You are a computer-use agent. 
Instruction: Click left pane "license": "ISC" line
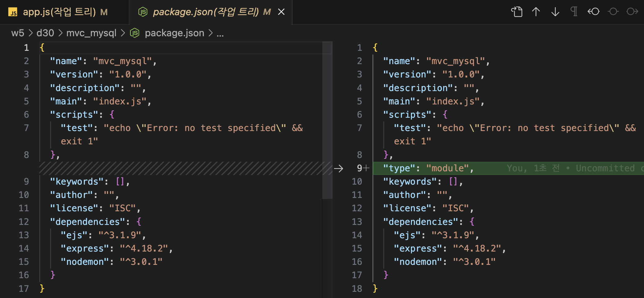[x=95, y=208]
